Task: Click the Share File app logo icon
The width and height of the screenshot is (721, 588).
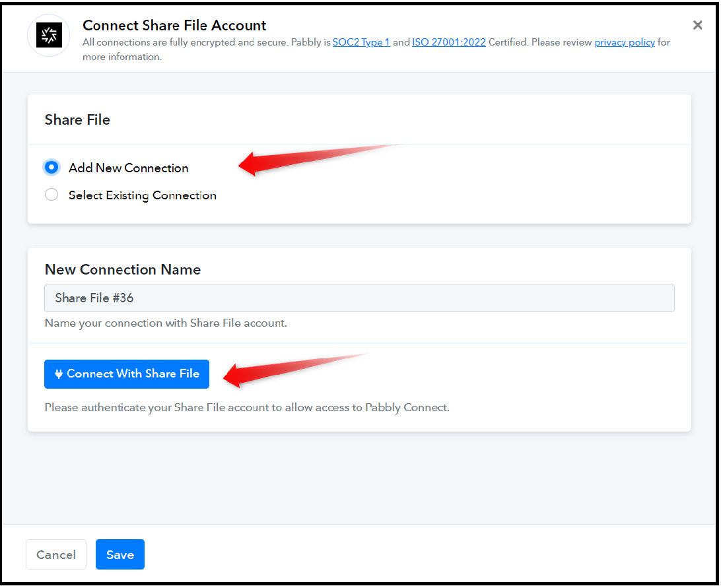Action: coord(50,35)
